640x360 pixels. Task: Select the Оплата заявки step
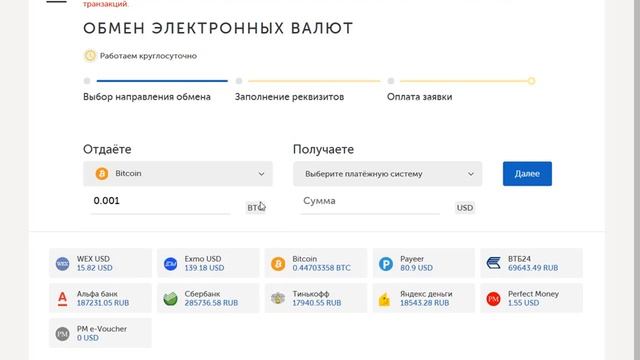coord(420,97)
